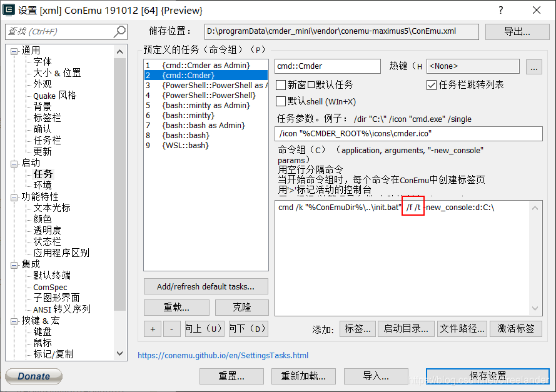556x392 pixels.
Task: Select task {bash::bash} row 8
Action: point(206,136)
